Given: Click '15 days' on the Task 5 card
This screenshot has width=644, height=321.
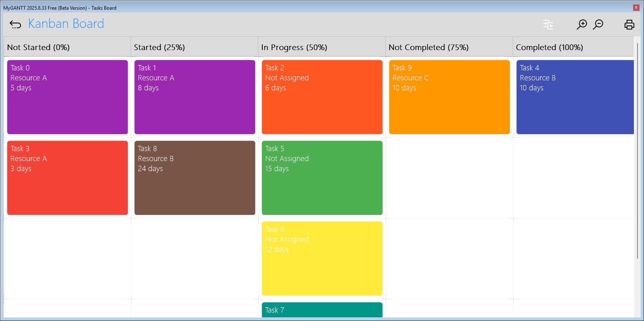Looking at the screenshot, I should (277, 169).
